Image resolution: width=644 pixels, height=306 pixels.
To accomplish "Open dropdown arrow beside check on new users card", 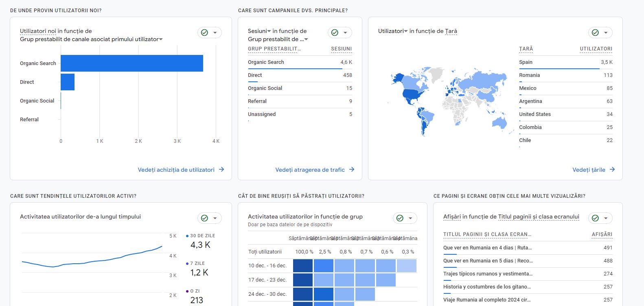I will tap(215, 33).
